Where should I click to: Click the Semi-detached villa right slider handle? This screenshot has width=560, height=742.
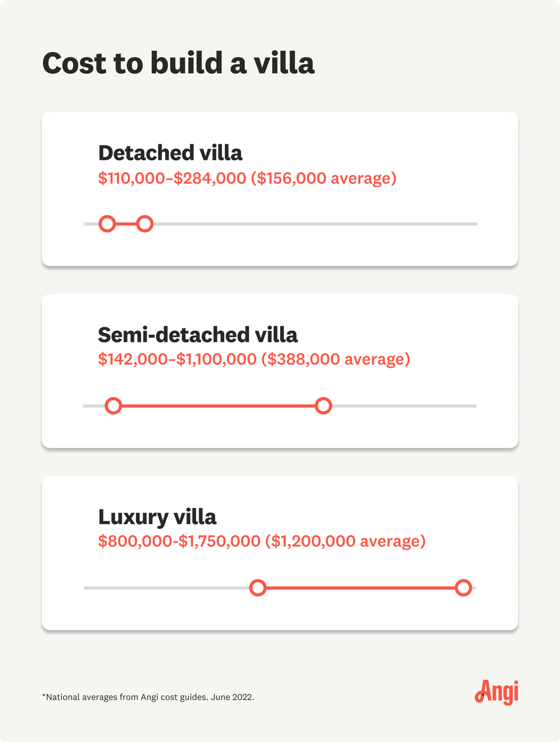click(323, 406)
